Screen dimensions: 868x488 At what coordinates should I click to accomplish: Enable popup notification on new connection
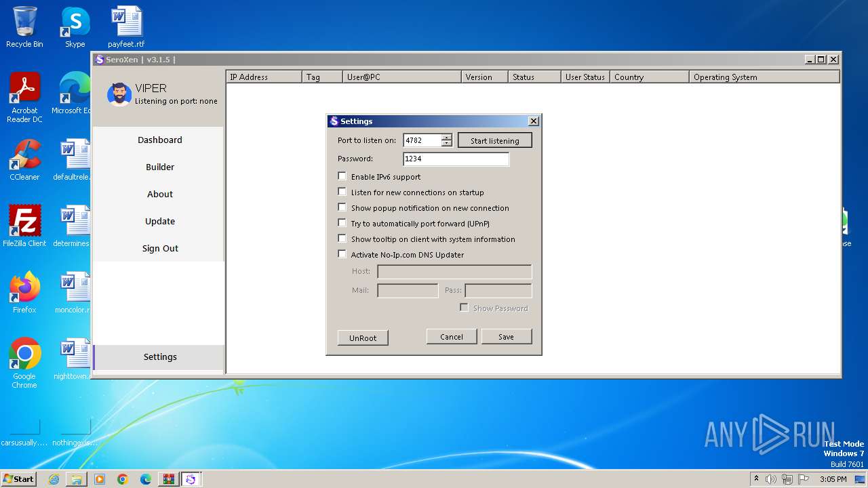(342, 207)
